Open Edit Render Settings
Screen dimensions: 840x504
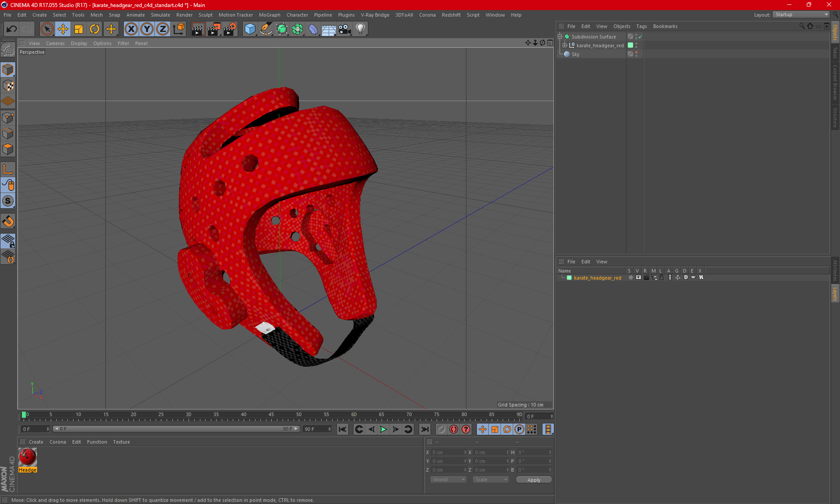[x=230, y=29]
